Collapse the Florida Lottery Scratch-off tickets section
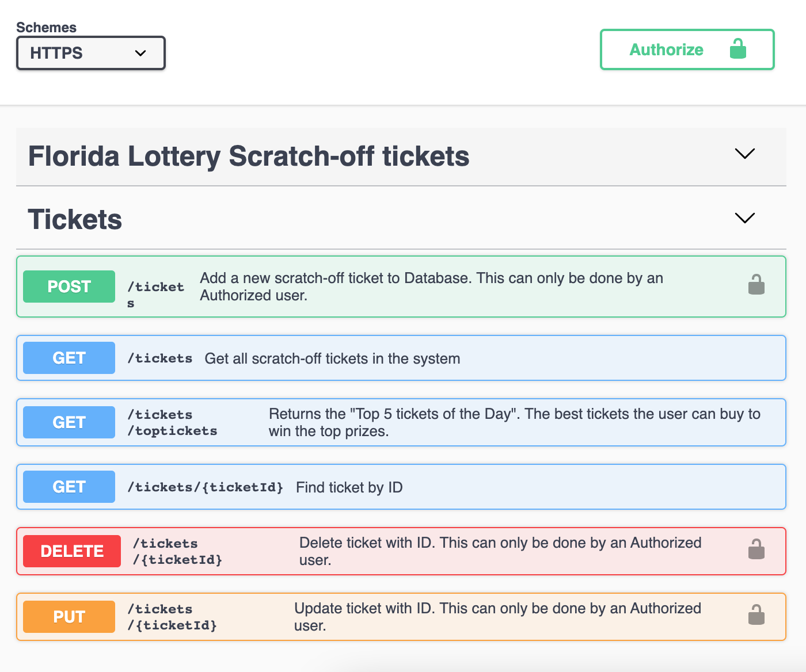The width and height of the screenshot is (806, 672). click(x=744, y=154)
